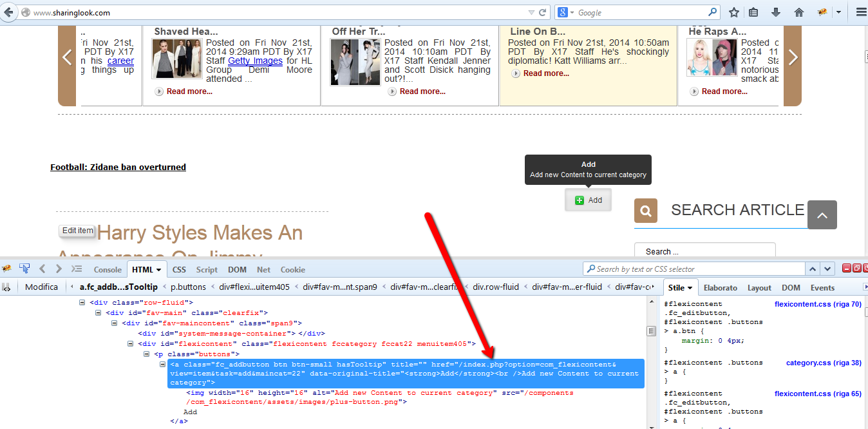Bookmark this page with the star icon

coord(734,12)
